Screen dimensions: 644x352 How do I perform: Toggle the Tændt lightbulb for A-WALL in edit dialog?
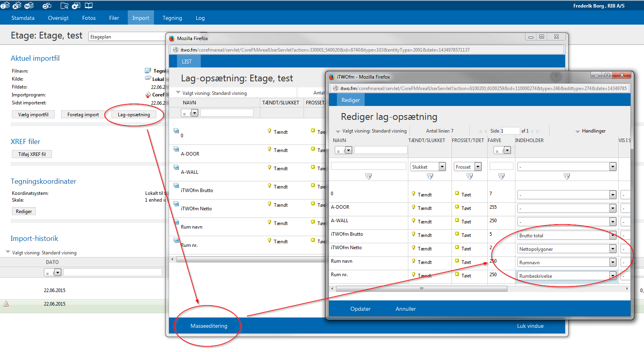coord(413,221)
